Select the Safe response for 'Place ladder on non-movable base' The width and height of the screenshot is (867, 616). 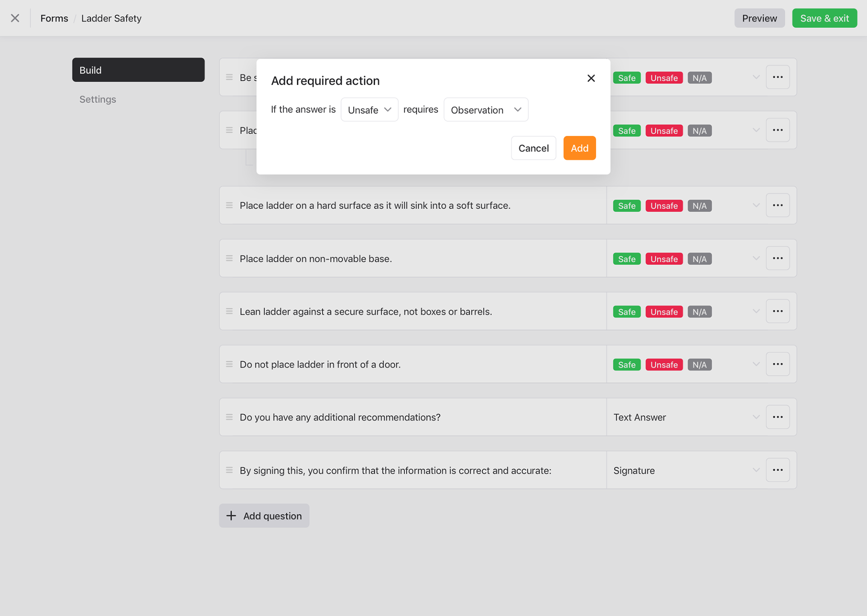(x=626, y=259)
